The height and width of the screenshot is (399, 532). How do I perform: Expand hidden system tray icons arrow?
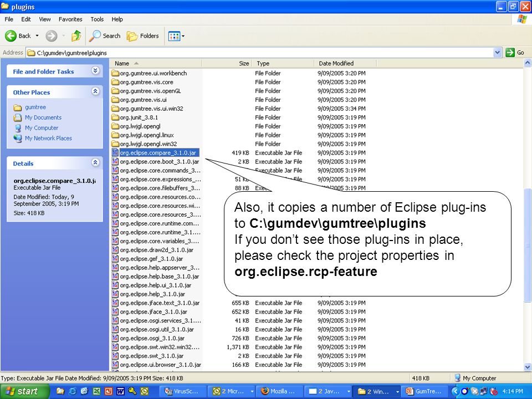(x=455, y=391)
